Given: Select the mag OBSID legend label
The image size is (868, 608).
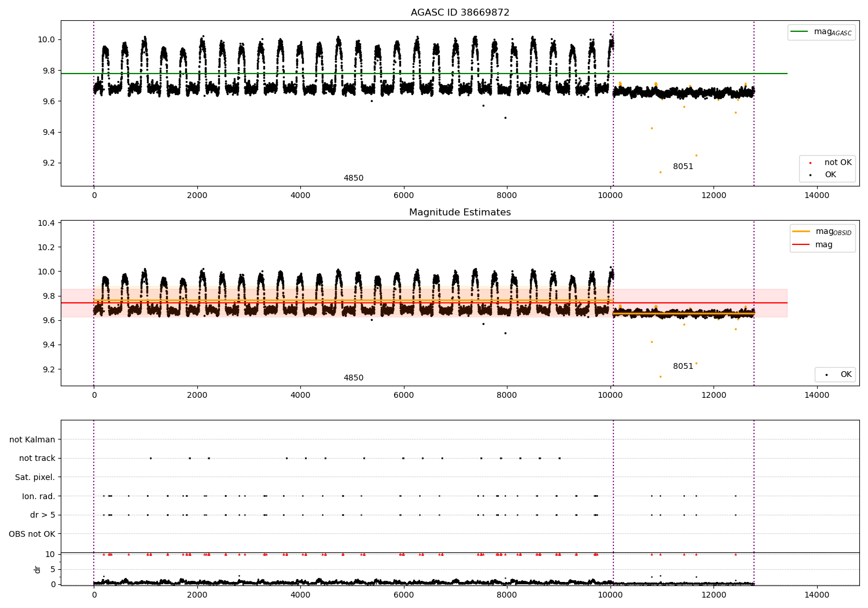Looking at the screenshot, I should tap(834, 232).
